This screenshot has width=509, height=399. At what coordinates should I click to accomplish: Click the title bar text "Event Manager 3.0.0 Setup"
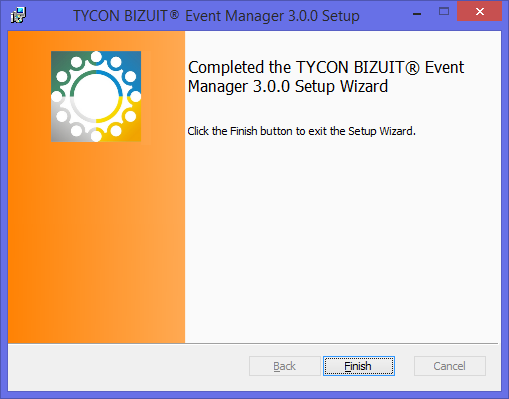coord(272,16)
